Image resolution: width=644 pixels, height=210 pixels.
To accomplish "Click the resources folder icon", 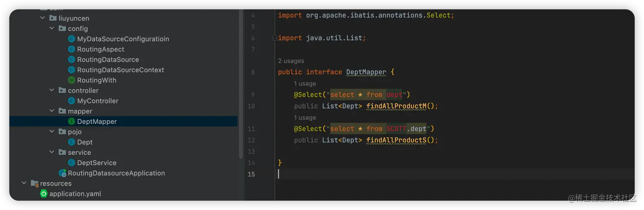I will click(x=34, y=183).
